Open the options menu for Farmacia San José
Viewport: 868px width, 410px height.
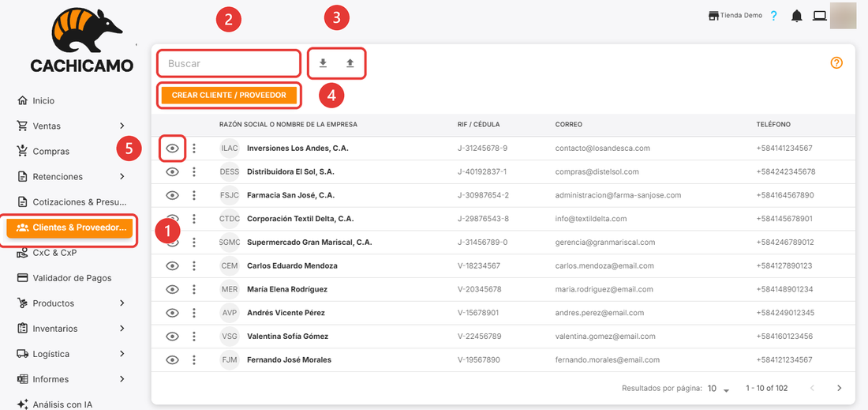click(x=194, y=195)
